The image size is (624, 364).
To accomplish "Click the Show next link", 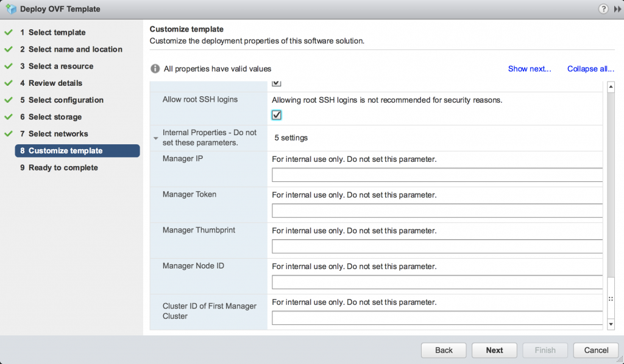I will pyautogui.click(x=530, y=69).
